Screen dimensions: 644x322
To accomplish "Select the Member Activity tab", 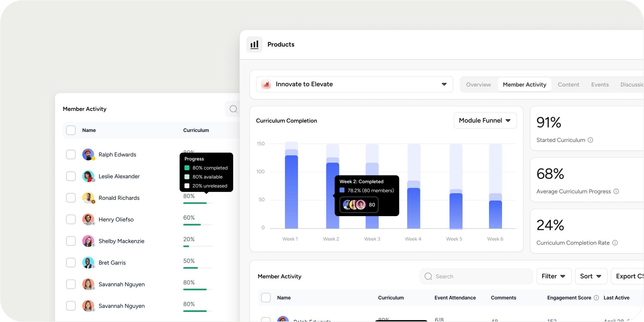I will 524,85.
